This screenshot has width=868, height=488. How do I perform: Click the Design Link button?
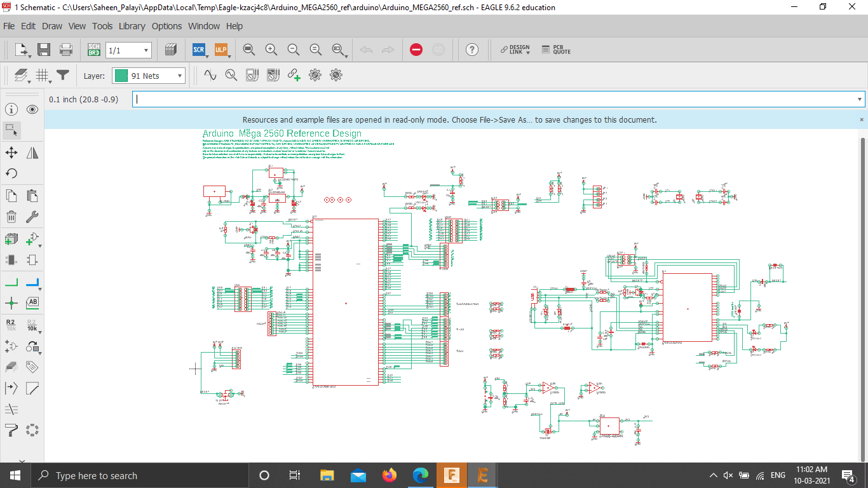point(515,50)
